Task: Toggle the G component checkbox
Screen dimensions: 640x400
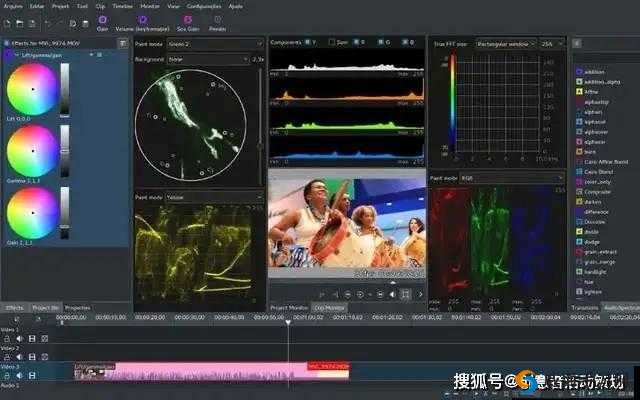Action: point(380,42)
